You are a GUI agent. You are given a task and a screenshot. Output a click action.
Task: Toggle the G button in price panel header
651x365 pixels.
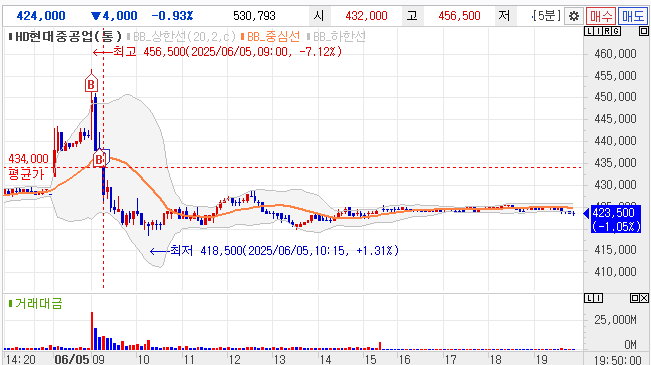click(x=616, y=31)
